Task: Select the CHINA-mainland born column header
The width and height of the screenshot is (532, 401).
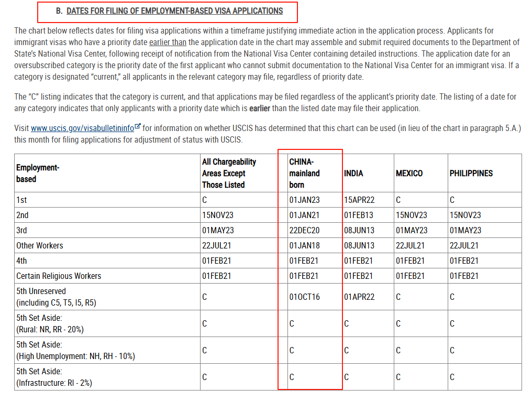Action: pyautogui.click(x=304, y=173)
